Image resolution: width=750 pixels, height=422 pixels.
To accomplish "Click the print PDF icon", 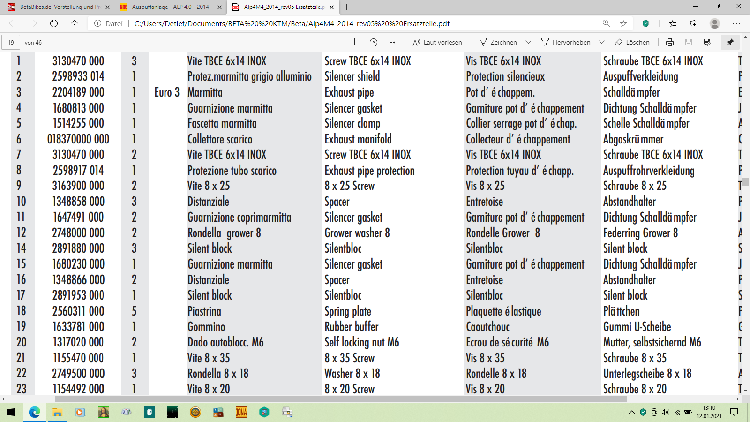I will (x=672, y=42).
